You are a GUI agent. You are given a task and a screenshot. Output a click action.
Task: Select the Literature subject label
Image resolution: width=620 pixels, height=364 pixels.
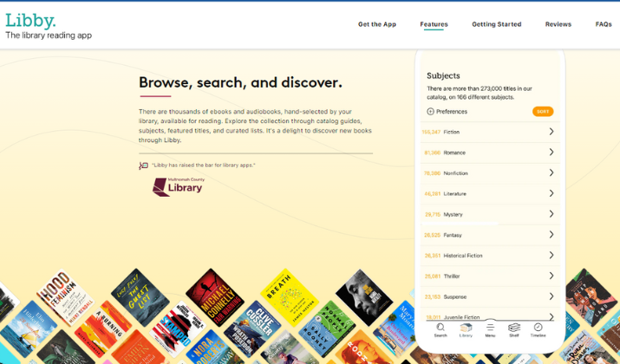pos(454,193)
